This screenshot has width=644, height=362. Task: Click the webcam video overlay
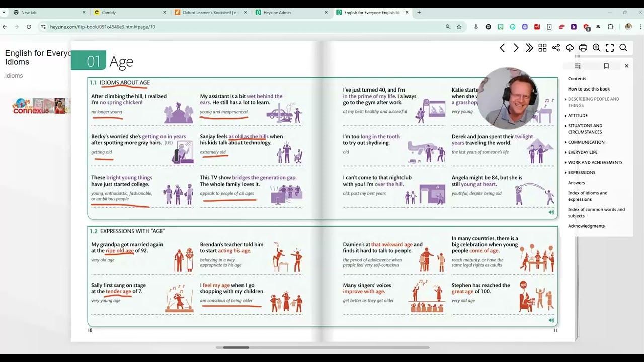pos(509,99)
